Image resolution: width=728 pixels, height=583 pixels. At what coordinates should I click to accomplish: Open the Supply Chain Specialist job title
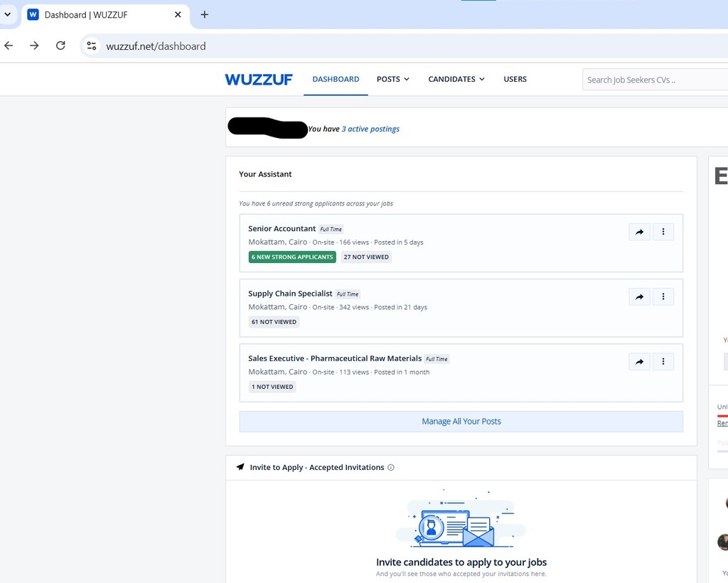click(290, 294)
